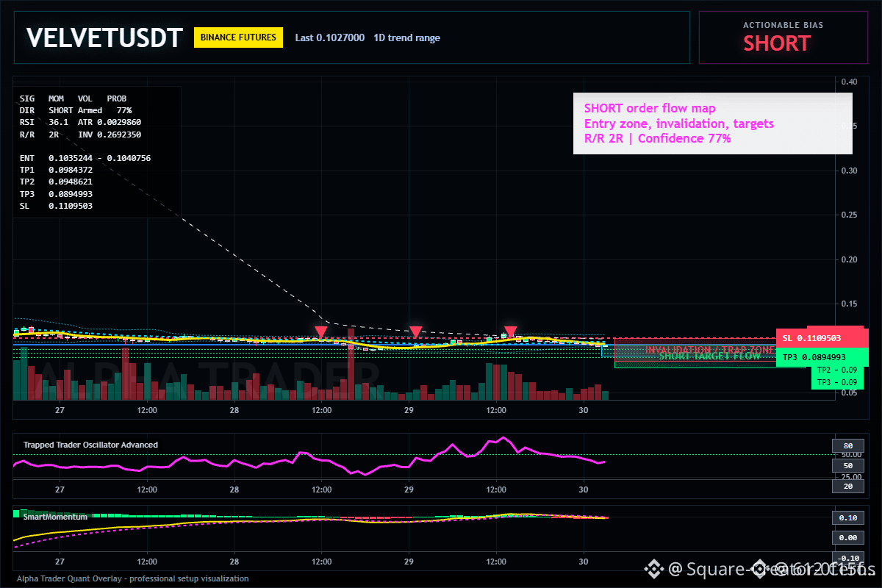Click TP3 0.0894993 in the stats panel
The image size is (882, 588).
click(x=56, y=194)
